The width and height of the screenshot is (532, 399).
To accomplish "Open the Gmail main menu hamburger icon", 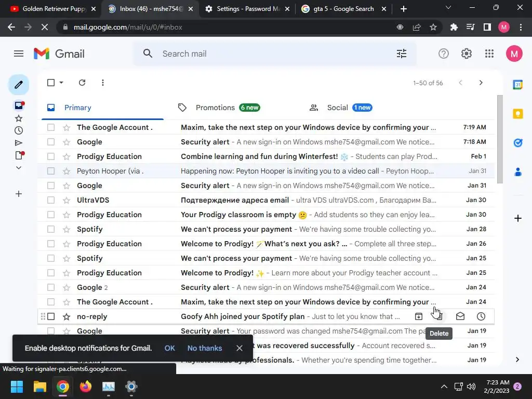I will (19, 54).
